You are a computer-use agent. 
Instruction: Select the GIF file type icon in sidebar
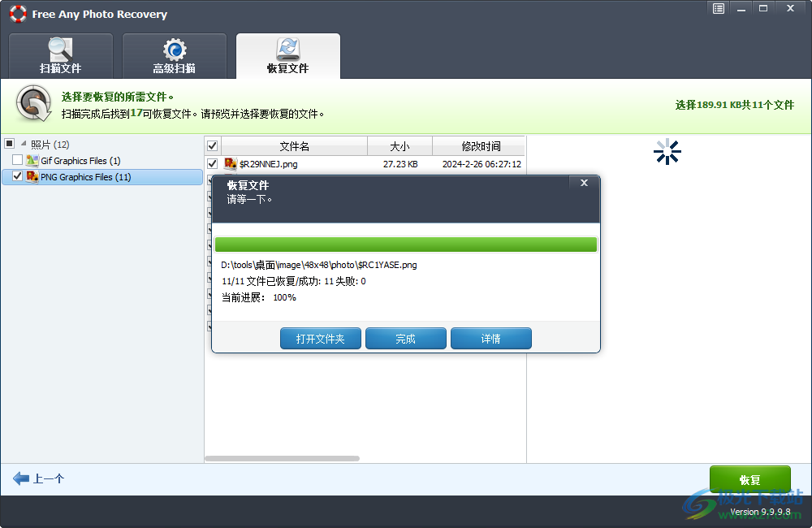(x=32, y=160)
